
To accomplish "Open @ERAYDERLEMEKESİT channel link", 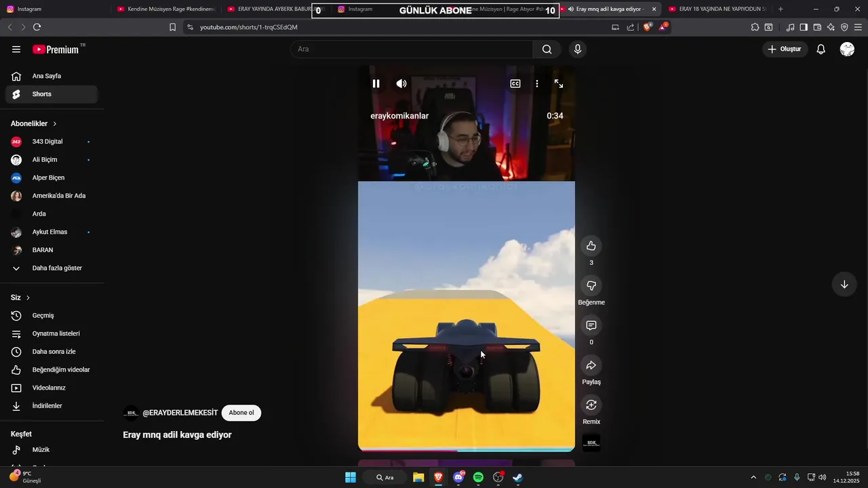I will click(x=180, y=413).
